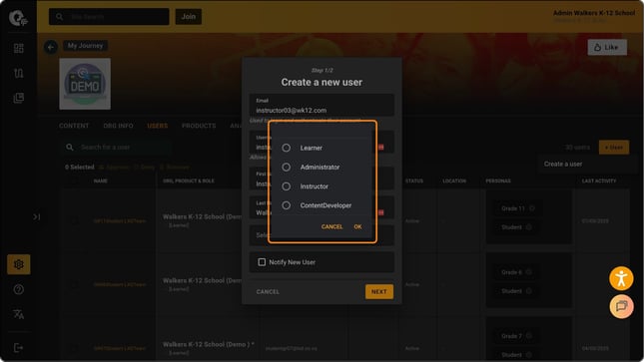Click the Grade 11 persona chip
This screenshot has height=362, width=644.
517,208
